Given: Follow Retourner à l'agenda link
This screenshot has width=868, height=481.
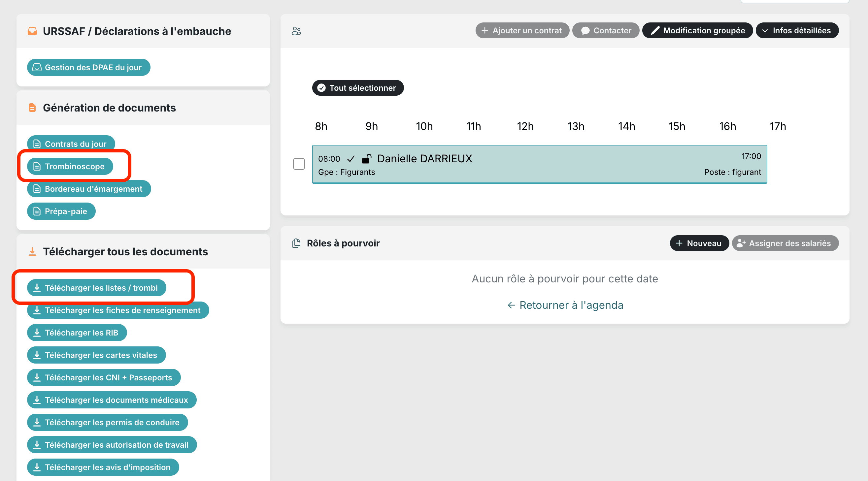Looking at the screenshot, I should [x=565, y=305].
